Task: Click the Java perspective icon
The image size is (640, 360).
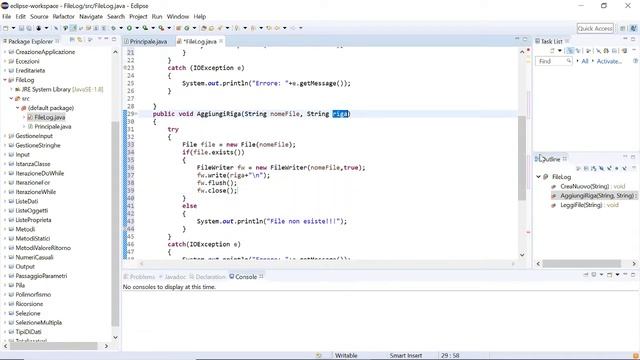Action: tap(633, 28)
